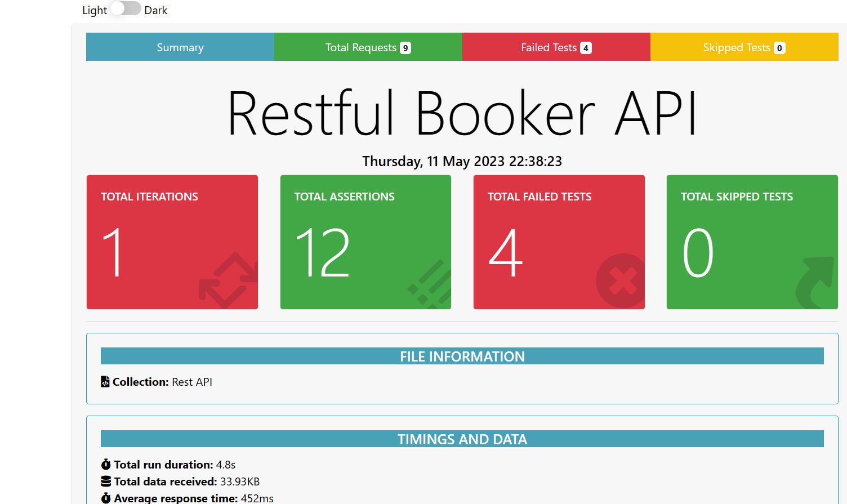Click the Dark label beside the theme switch

pos(156,10)
